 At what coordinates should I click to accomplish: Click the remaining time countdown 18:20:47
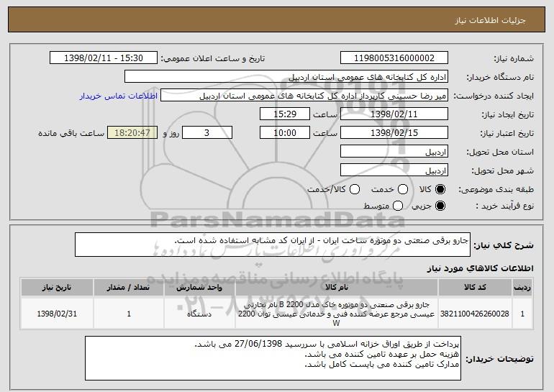pyautogui.click(x=132, y=133)
